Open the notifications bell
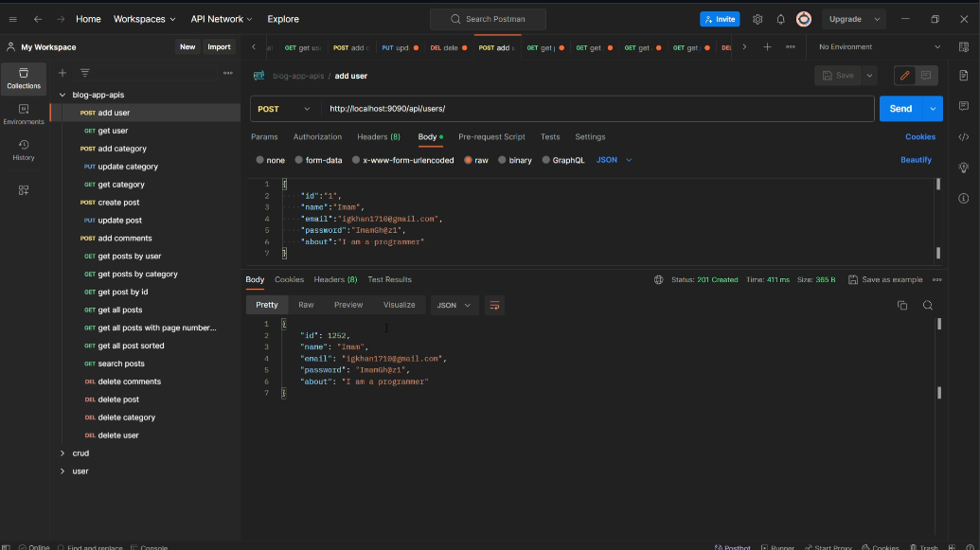 780,19
